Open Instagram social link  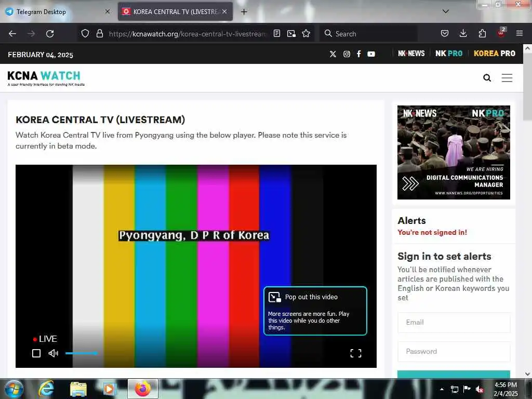tap(347, 54)
